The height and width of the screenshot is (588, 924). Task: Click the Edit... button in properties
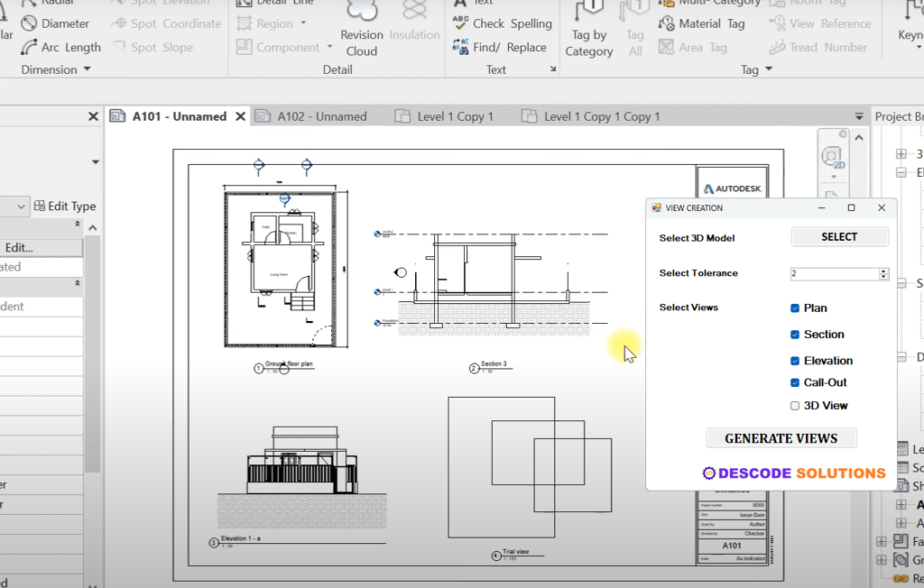[x=41, y=247]
